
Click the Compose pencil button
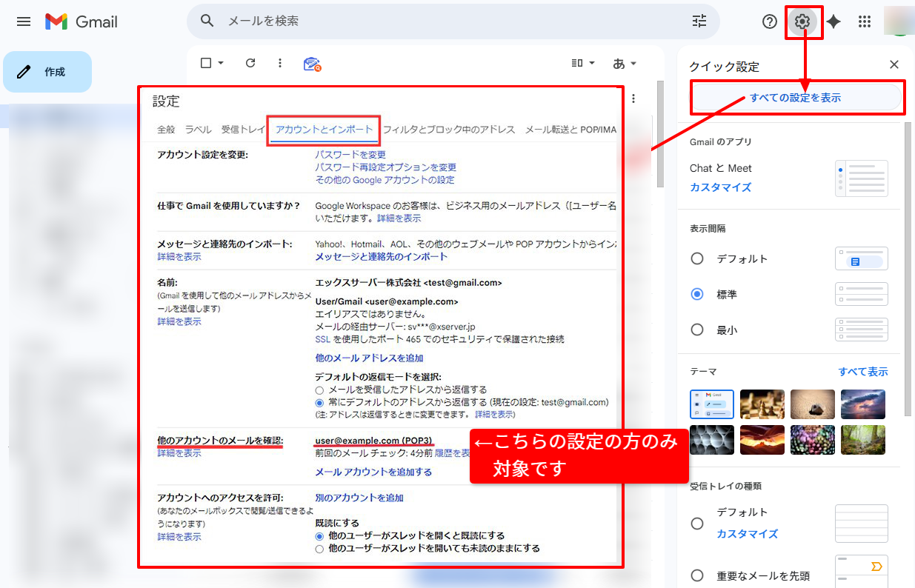click(47, 72)
